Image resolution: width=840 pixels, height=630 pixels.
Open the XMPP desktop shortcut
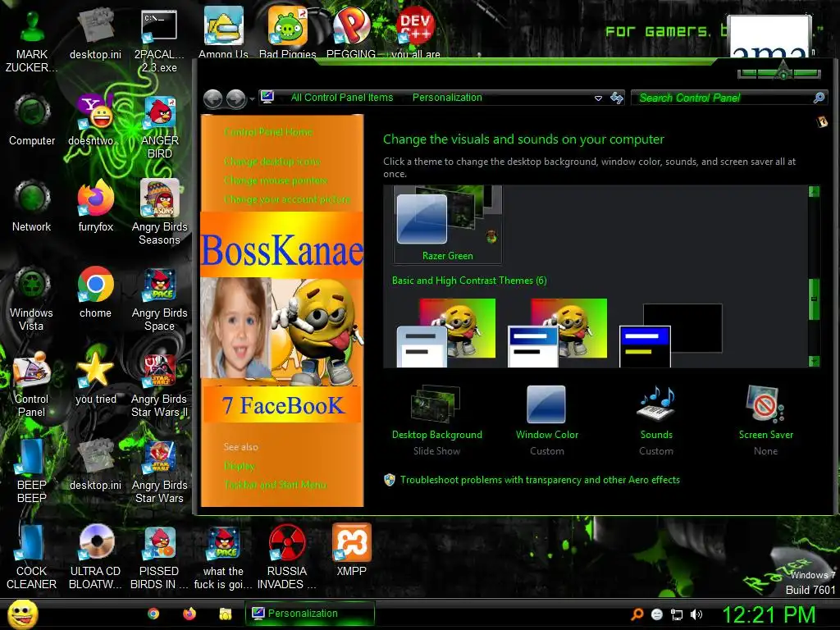tap(351, 550)
